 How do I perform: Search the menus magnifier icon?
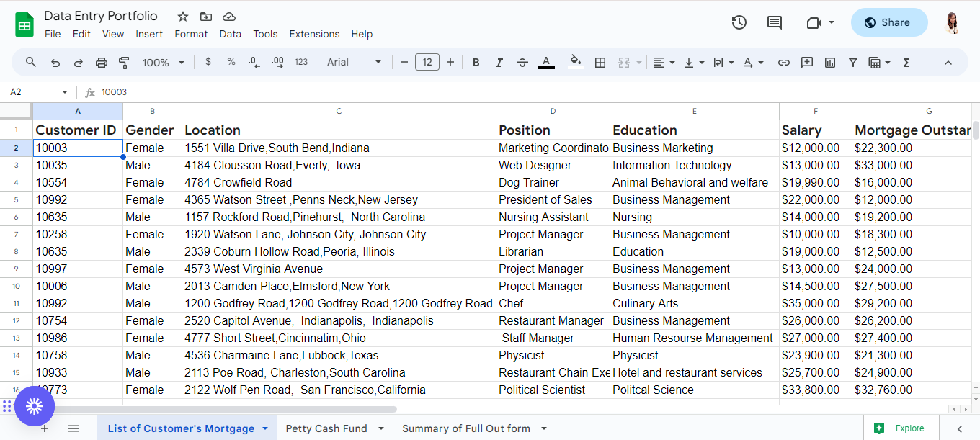coord(31,63)
